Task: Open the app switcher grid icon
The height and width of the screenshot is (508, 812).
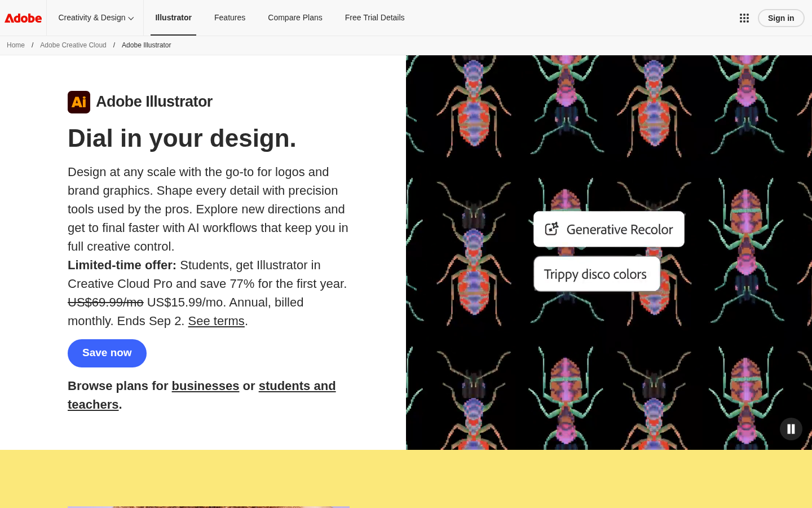Action: (x=744, y=18)
